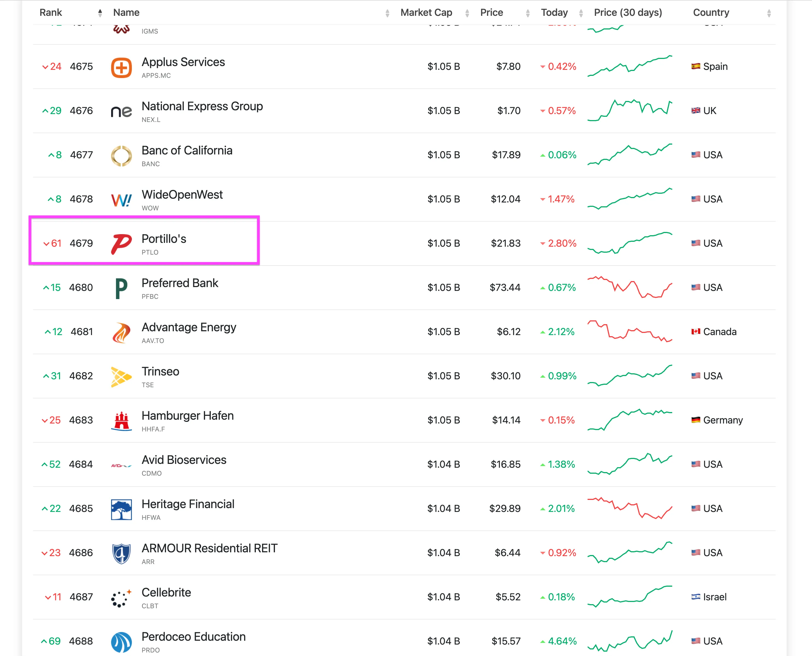
Task: Open Portillo's company page
Action: (x=164, y=239)
